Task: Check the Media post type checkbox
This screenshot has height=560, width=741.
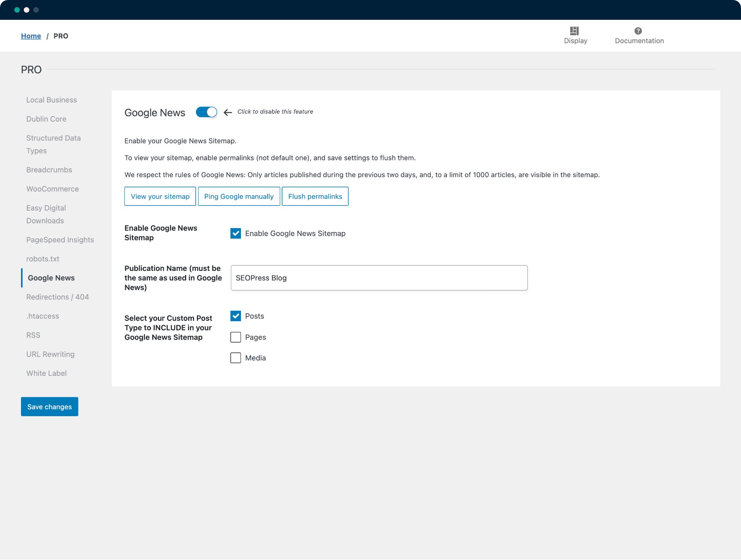Action: [236, 358]
